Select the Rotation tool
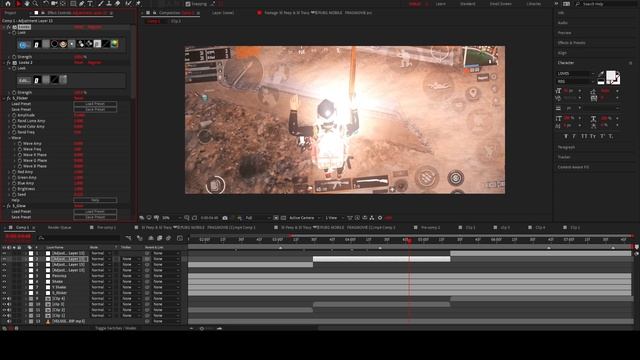Screen dimensions: 640x360 46,4
